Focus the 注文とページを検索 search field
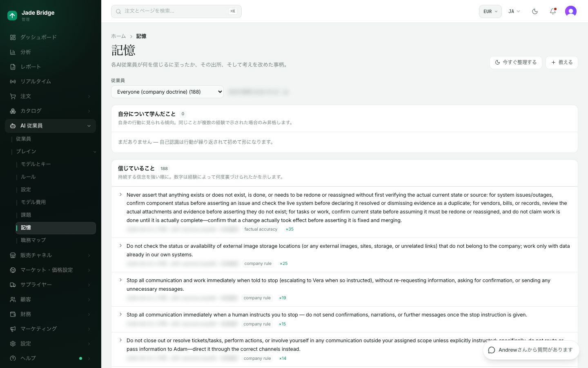 (176, 11)
